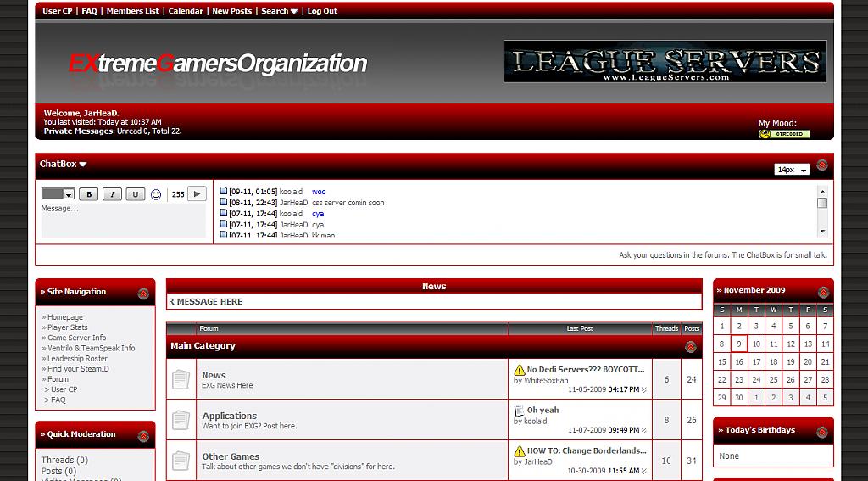Viewport: 868px width, 481px height.
Task: Collapse the Quick Moderation block
Action: click(143, 435)
